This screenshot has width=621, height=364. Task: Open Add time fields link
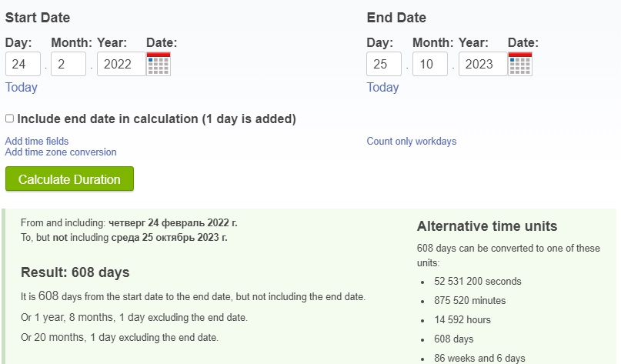point(37,141)
